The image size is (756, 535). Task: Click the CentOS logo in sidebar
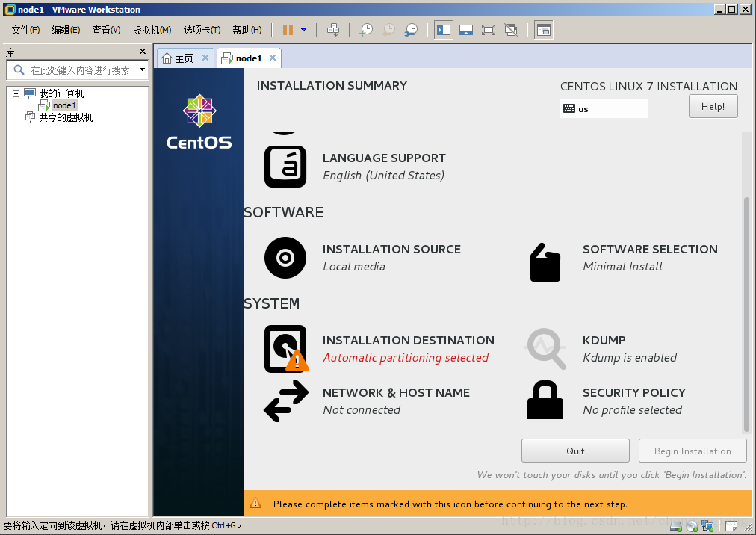pyautogui.click(x=199, y=122)
